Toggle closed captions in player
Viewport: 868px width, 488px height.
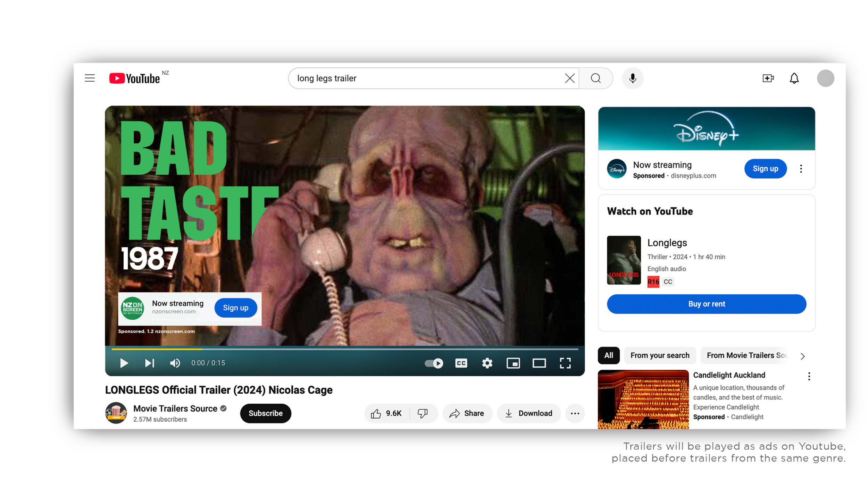click(x=461, y=363)
